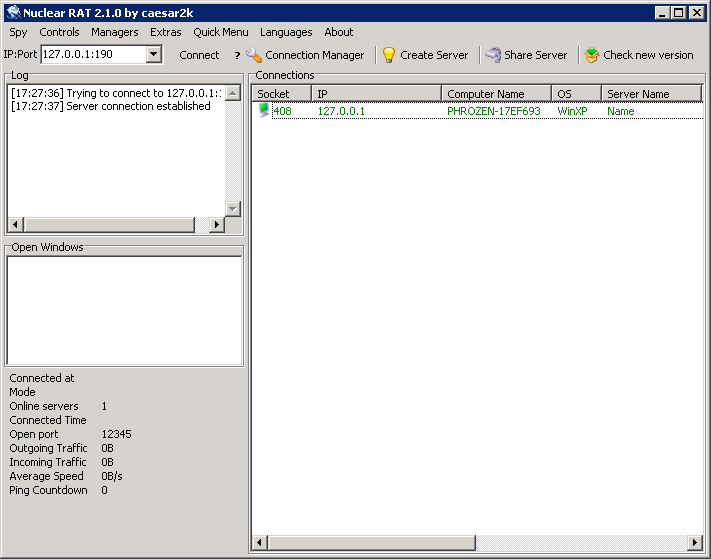
Task: Click inside the IP:Port address field
Action: [92, 55]
